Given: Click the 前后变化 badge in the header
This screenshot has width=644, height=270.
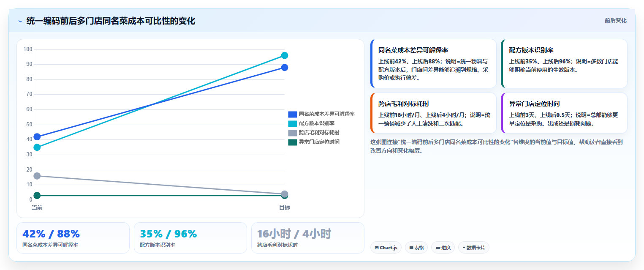Looking at the screenshot, I should [615, 20].
